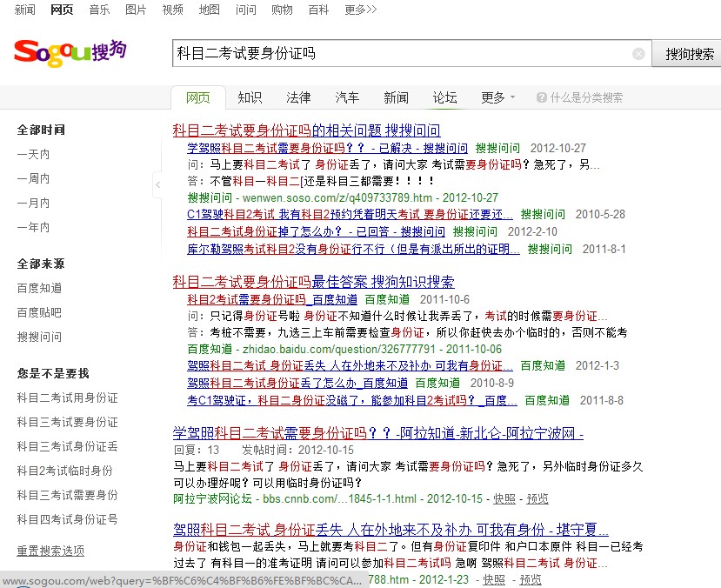Filter results by 一月内
Screen dimensions: 721x588
click(33, 203)
